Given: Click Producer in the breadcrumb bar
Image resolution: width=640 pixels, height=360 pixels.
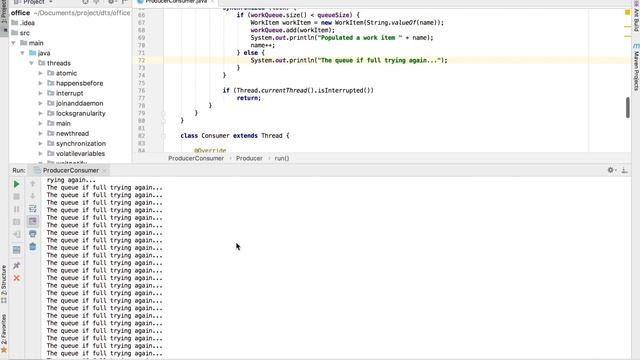Looking at the screenshot, I should click(x=249, y=158).
